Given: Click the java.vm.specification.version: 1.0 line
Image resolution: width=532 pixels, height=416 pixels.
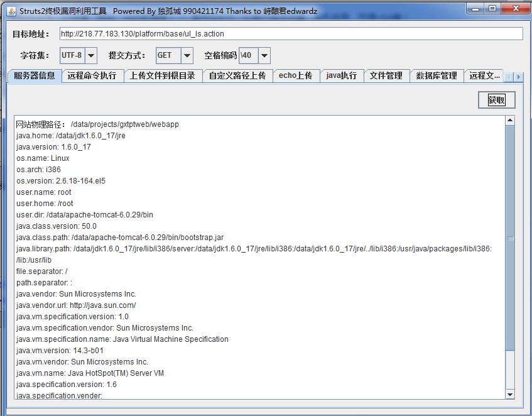Looking at the screenshot, I should tap(72, 317).
